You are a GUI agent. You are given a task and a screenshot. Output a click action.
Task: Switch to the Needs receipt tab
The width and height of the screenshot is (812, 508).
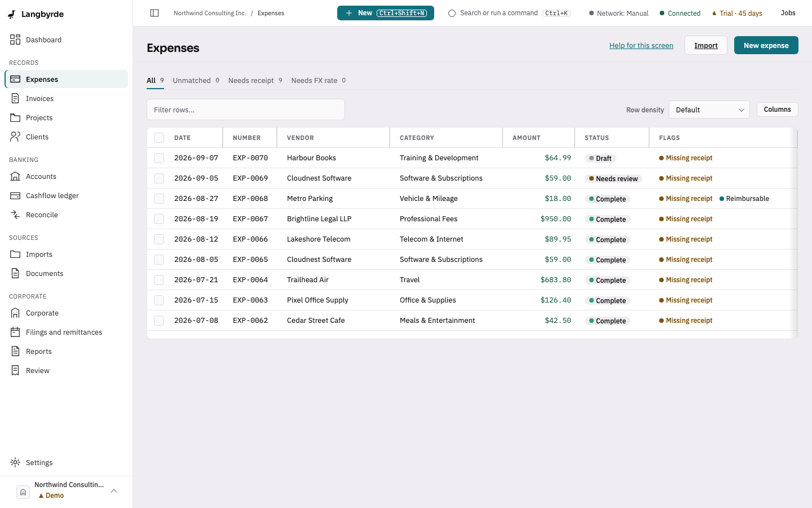255,81
